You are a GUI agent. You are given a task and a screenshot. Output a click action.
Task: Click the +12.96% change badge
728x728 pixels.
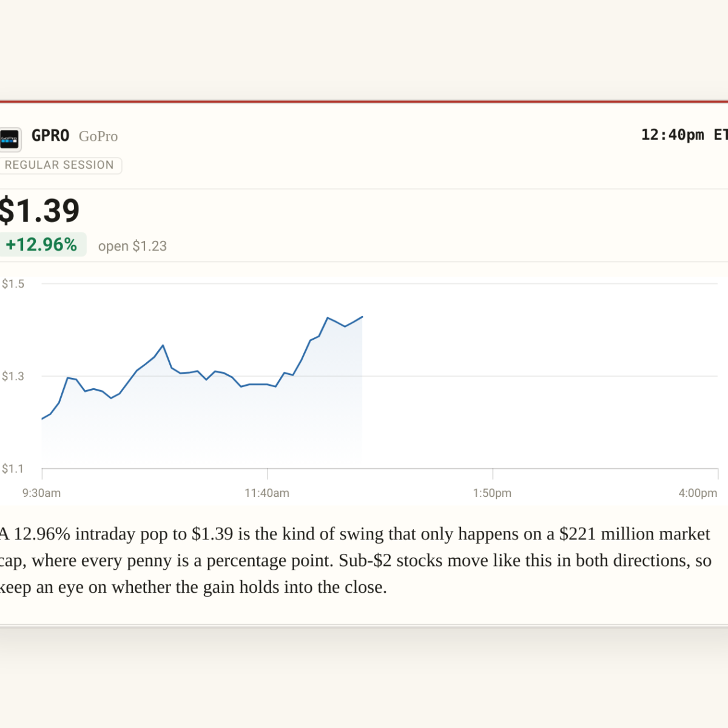point(42,244)
